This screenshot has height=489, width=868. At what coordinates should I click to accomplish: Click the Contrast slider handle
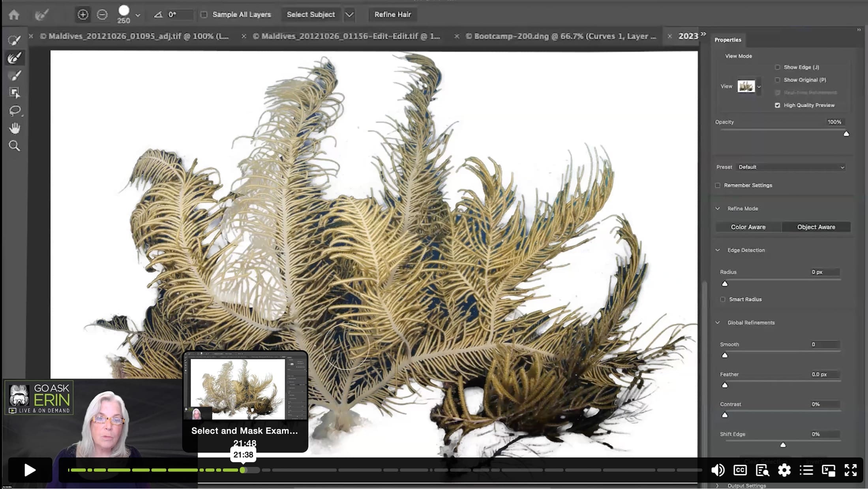point(725,415)
